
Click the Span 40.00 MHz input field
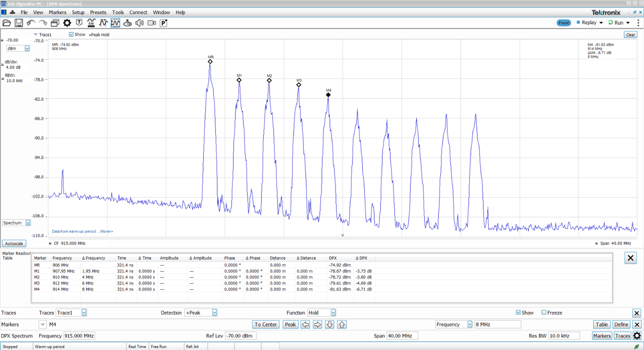click(x=403, y=336)
